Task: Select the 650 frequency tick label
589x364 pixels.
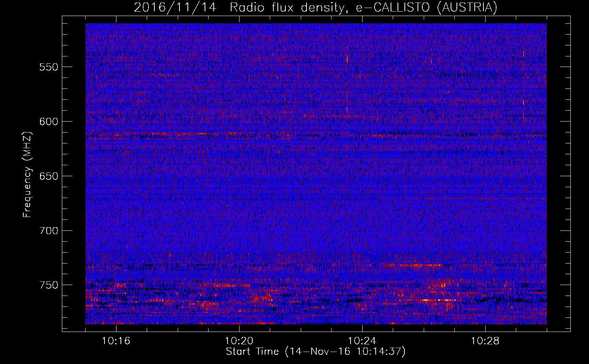Action: pyautogui.click(x=49, y=176)
